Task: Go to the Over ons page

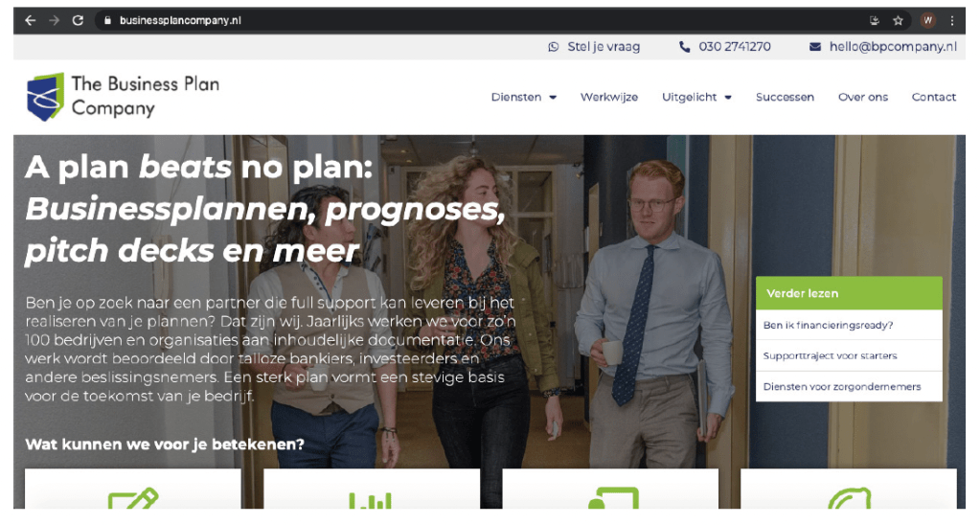Action: pyautogui.click(x=862, y=97)
